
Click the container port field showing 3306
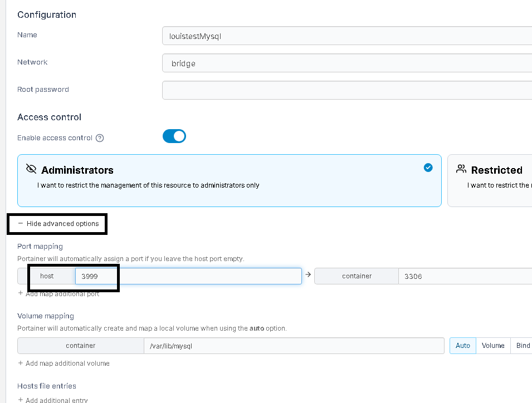[x=465, y=276]
